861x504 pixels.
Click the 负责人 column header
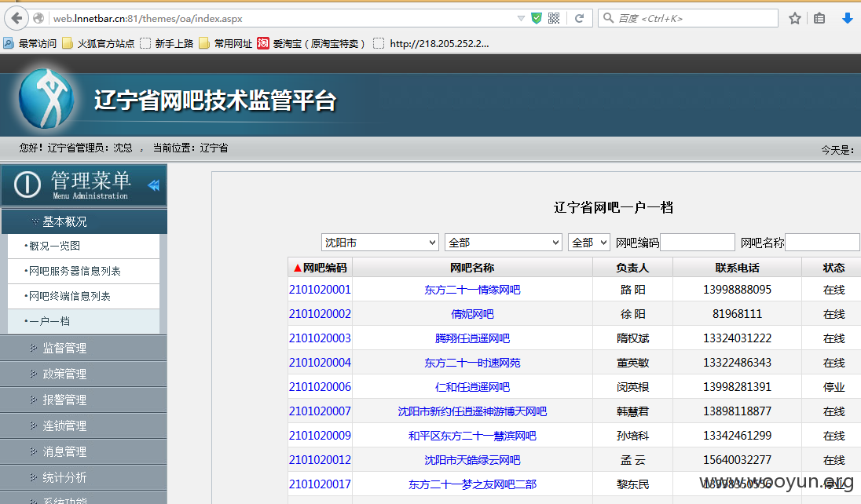632,268
